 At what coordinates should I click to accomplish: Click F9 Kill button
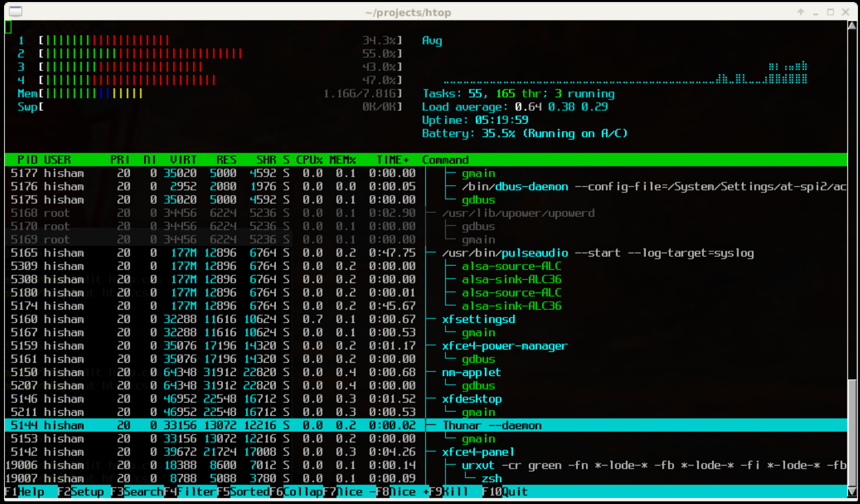pos(449,491)
